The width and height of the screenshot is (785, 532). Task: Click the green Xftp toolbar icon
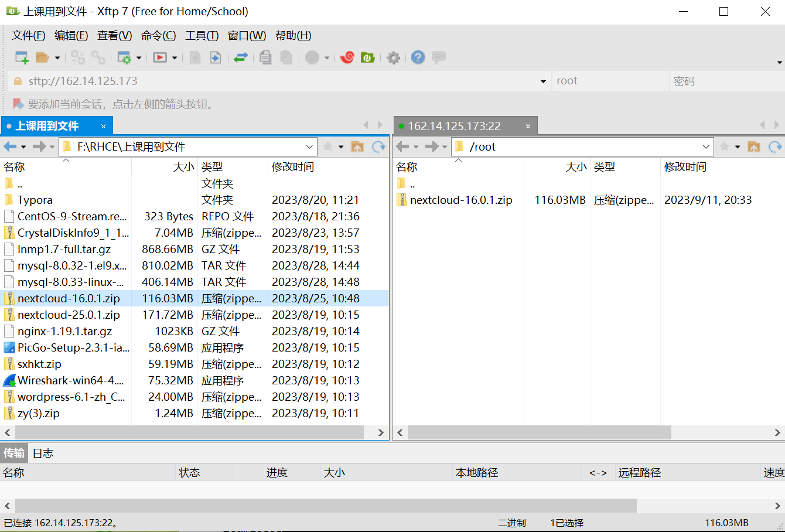(367, 57)
